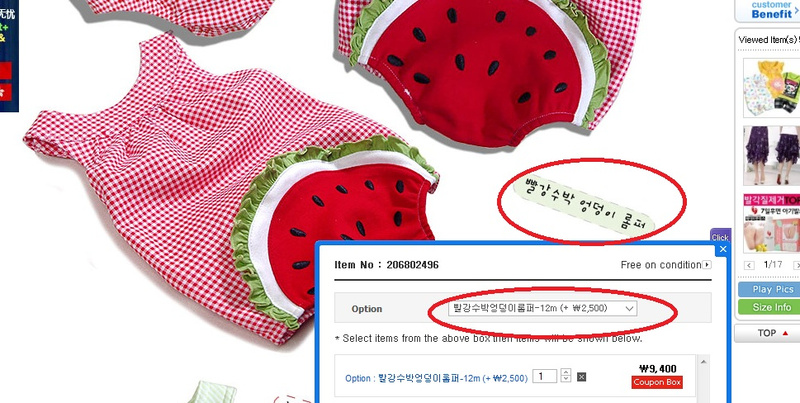Open the Customer Benefit banner
This screenshot has height=403, width=800.
coord(768,10)
